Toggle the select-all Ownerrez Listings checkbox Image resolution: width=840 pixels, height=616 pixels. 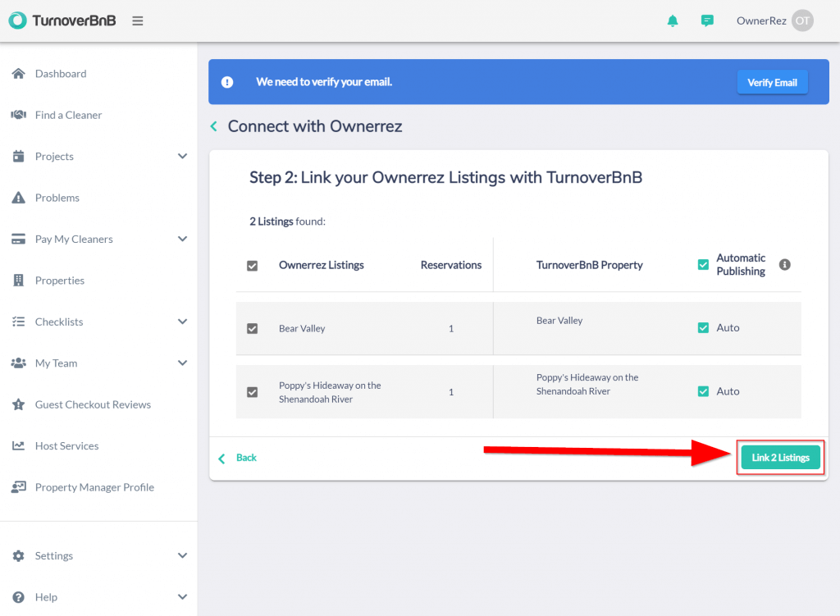253,266
